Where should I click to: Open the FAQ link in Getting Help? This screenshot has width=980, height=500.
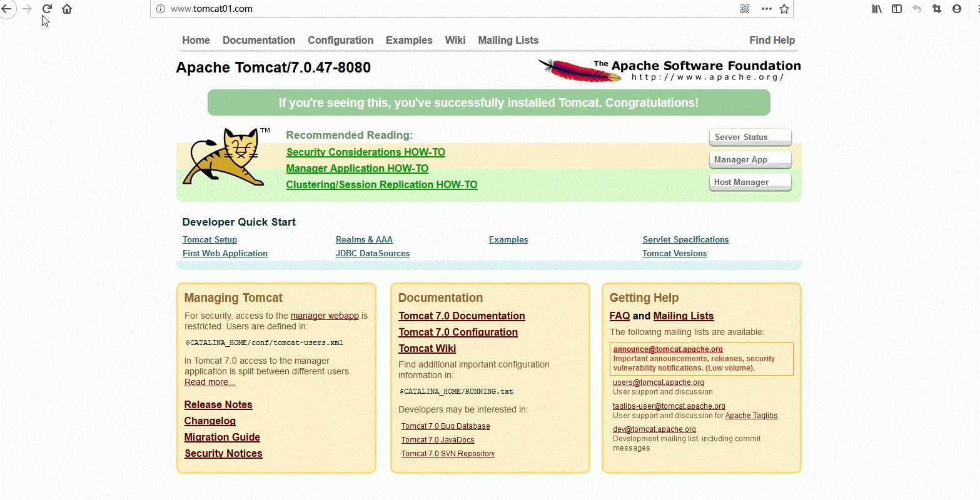pos(620,316)
